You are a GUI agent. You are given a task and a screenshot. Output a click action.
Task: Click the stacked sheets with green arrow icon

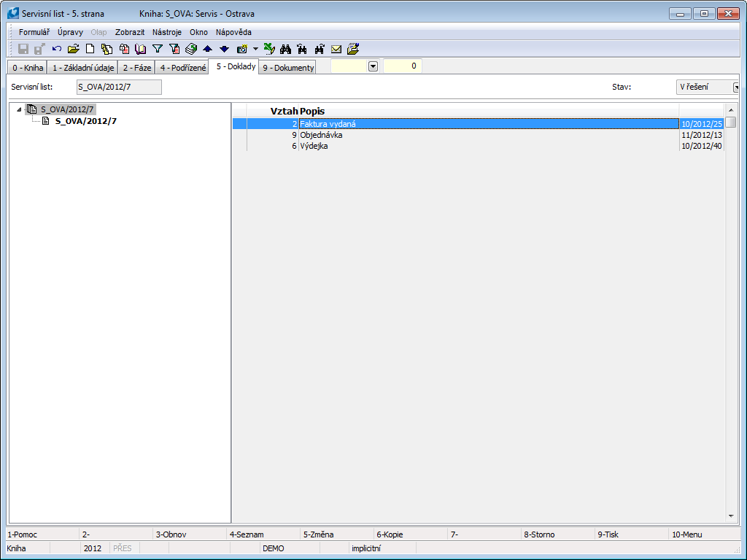[x=191, y=49]
